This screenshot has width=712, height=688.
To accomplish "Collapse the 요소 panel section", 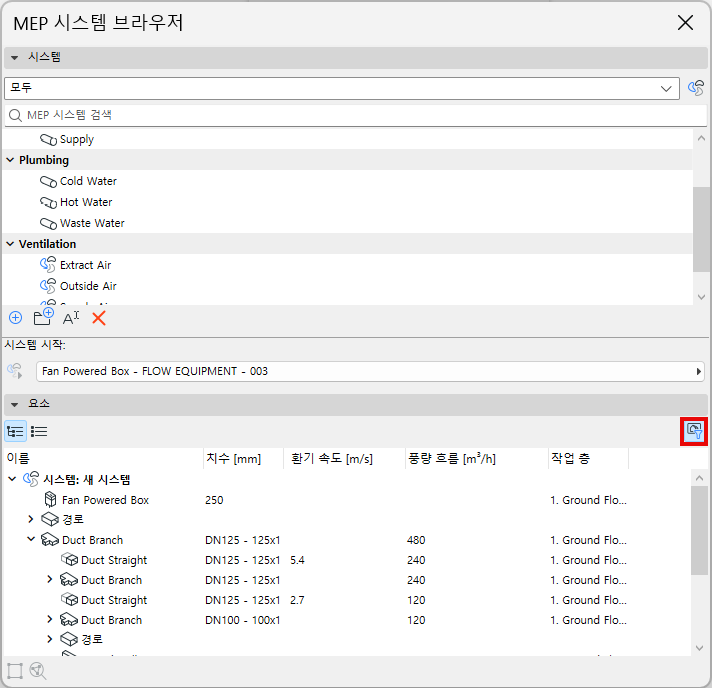I will (x=15, y=404).
